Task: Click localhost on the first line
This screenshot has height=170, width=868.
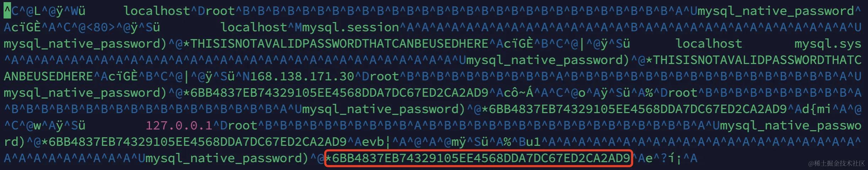Action: pyautogui.click(x=157, y=11)
